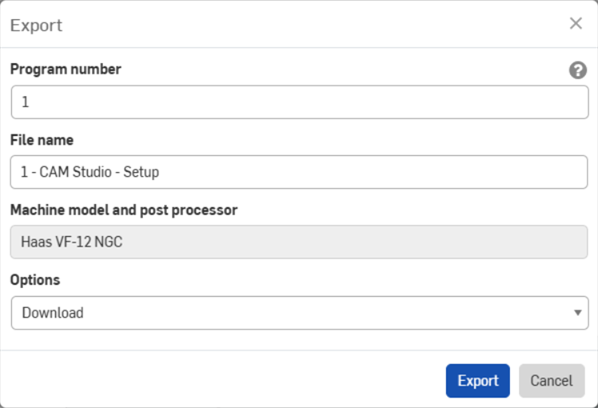Screen dimensions: 598x408
Task: Click the Machine model and post processor label
Action: 124,210
